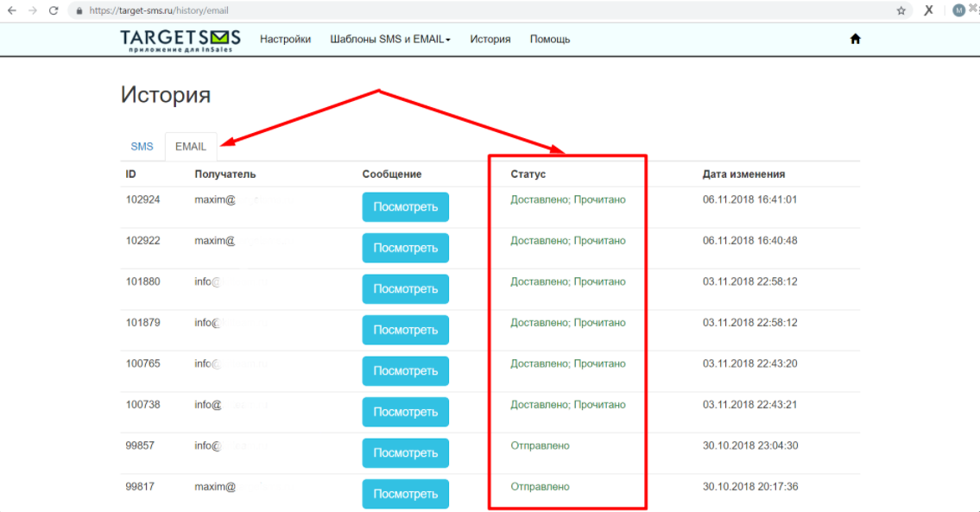Open the История section
The height and width of the screenshot is (512, 980).
(x=490, y=38)
